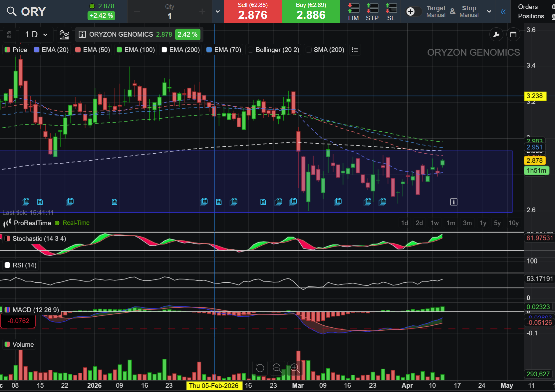This screenshot has height=392, width=555.
Task: Enable the SMA (200) indicator checkbox
Action: point(309,50)
